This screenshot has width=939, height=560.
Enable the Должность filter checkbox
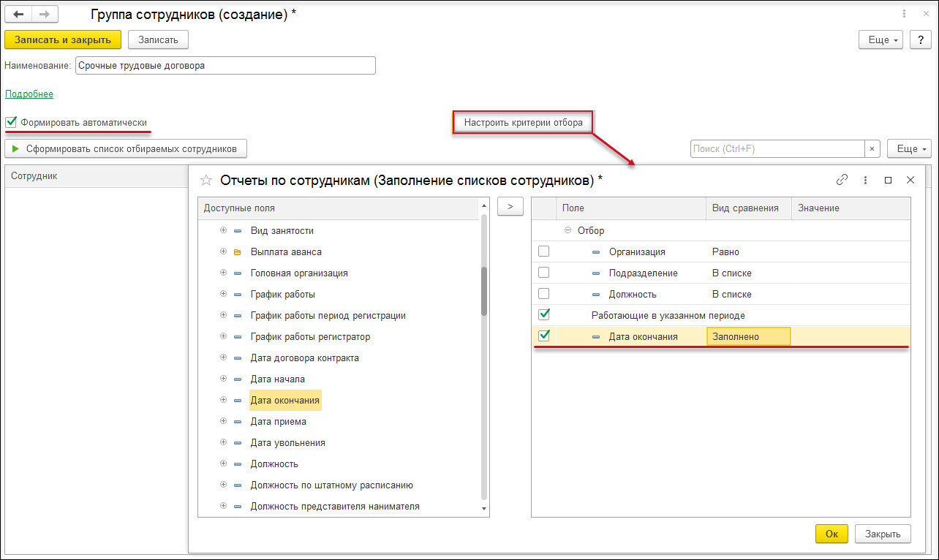pos(544,294)
